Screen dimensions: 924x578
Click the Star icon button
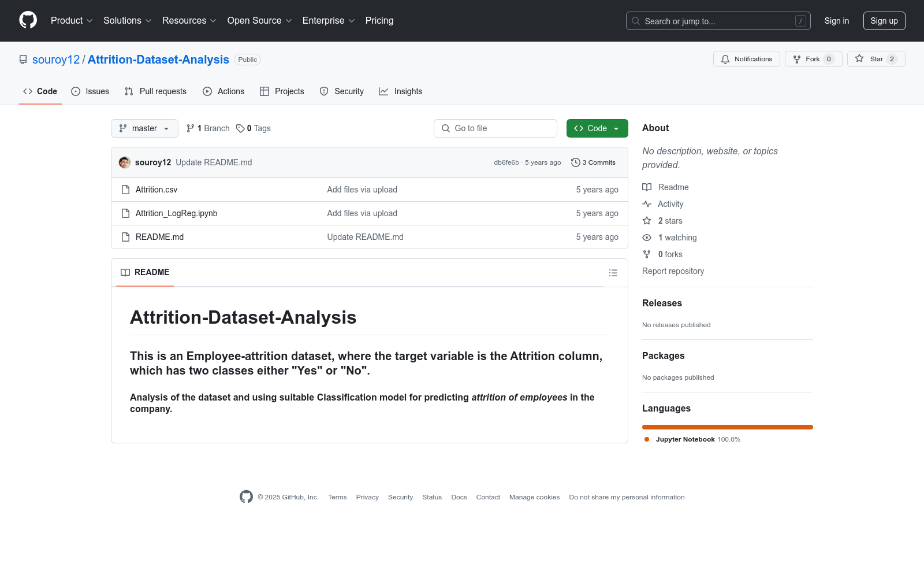pos(859,59)
